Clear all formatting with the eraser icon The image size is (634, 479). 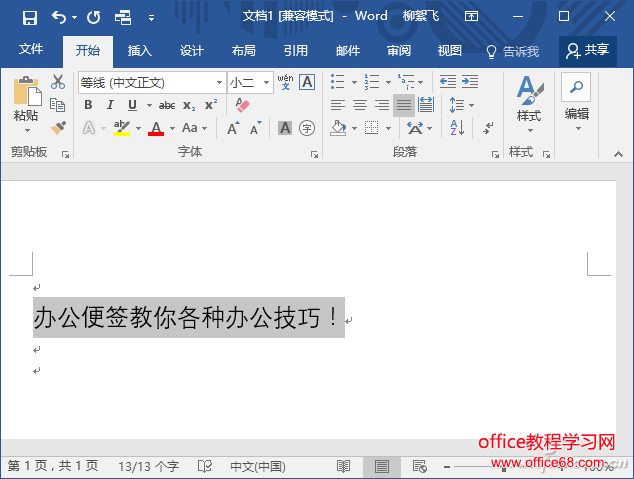point(242,105)
